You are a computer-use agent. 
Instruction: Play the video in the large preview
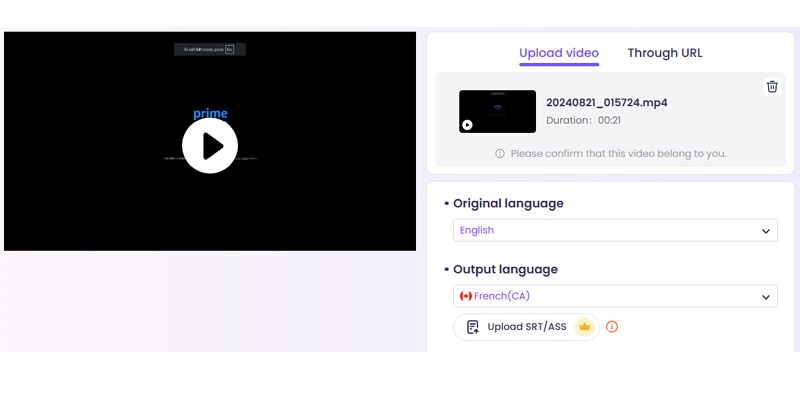tap(210, 146)
